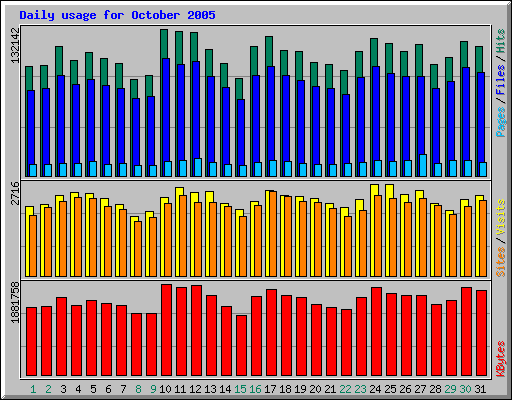Screen dimensions: 512x400
Task: Select the blue Files bar for day 31
Action: point(481,117)
